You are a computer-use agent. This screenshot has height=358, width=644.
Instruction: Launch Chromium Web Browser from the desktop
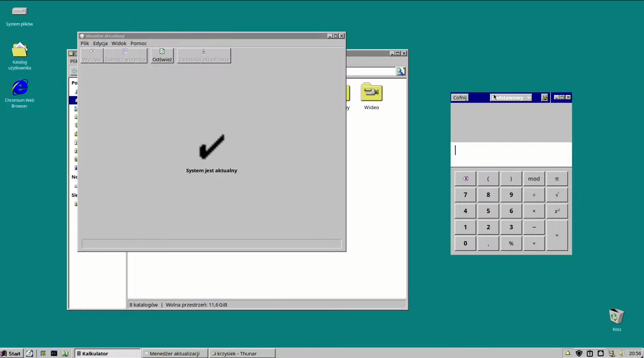click(x=19, y=93)
